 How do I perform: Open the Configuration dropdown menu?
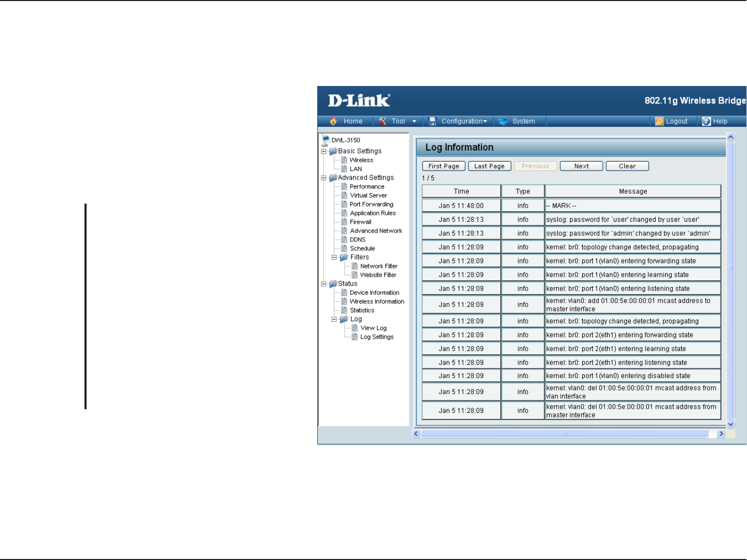click(x=464, y=121)
